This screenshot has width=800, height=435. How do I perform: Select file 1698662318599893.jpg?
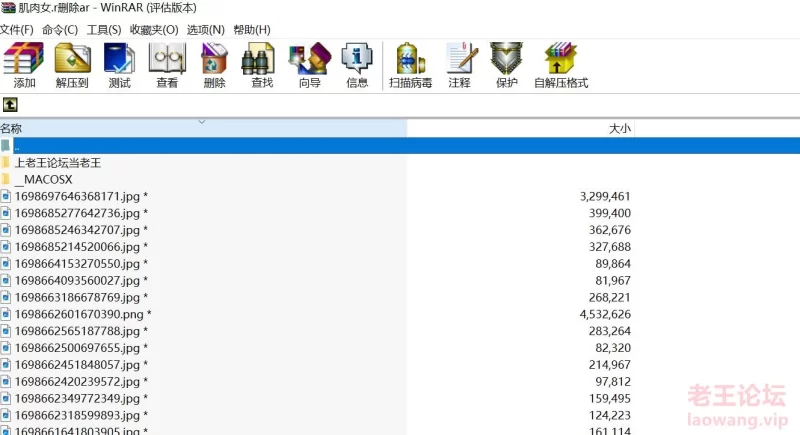tap(81, 415)
